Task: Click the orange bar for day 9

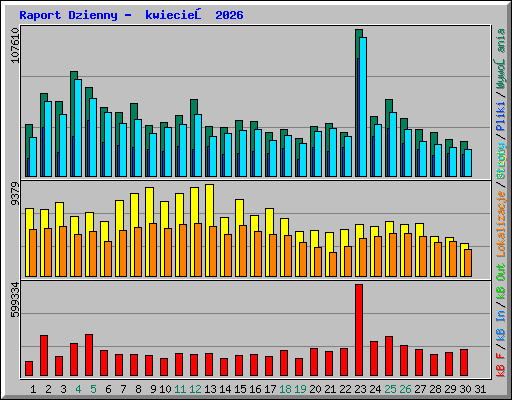Action: [x=153, y=250]
